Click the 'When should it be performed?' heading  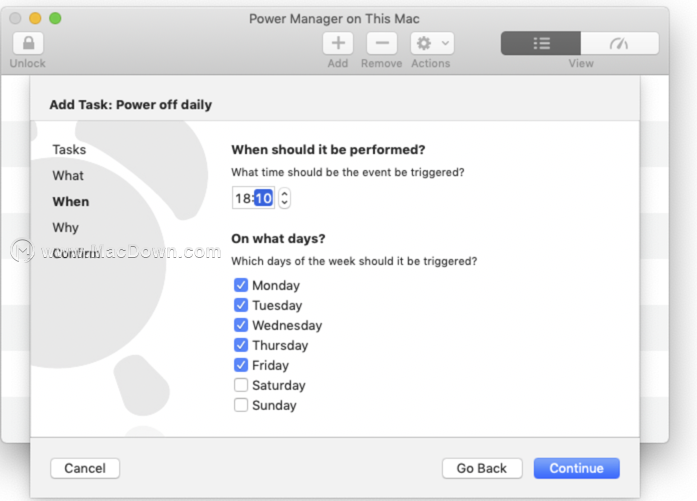coord(328,150)
